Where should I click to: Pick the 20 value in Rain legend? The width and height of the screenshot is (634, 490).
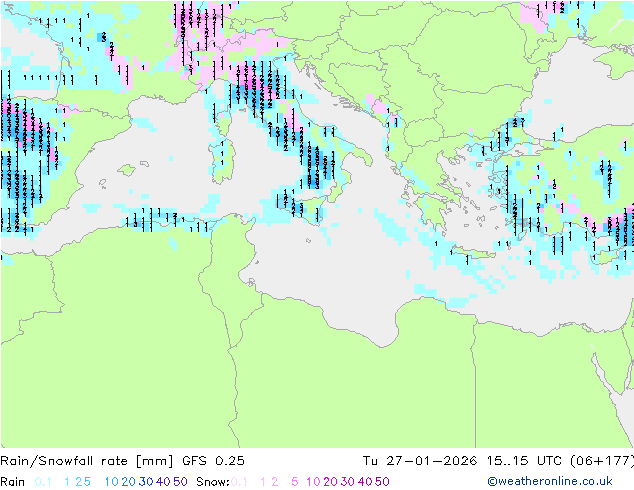point(128,482)
